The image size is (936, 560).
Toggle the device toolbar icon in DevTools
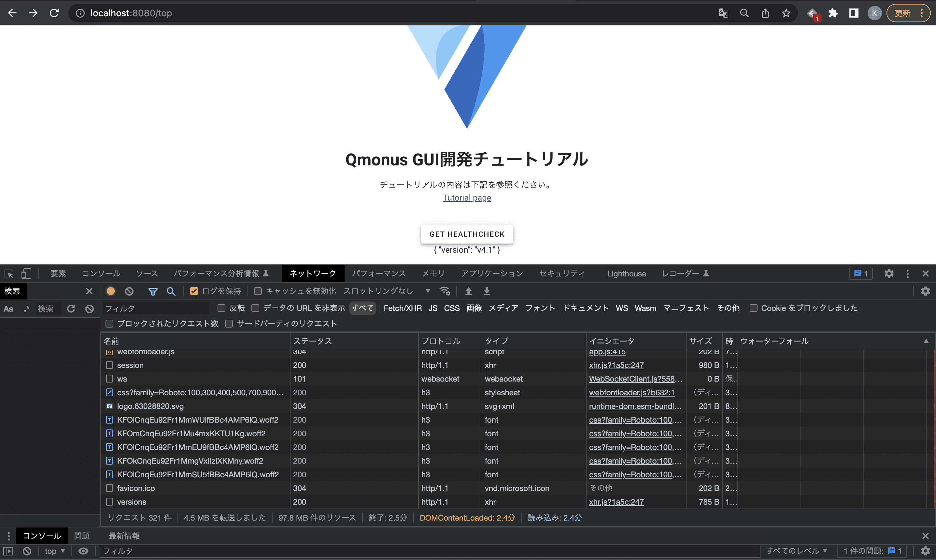coord(26,273)
